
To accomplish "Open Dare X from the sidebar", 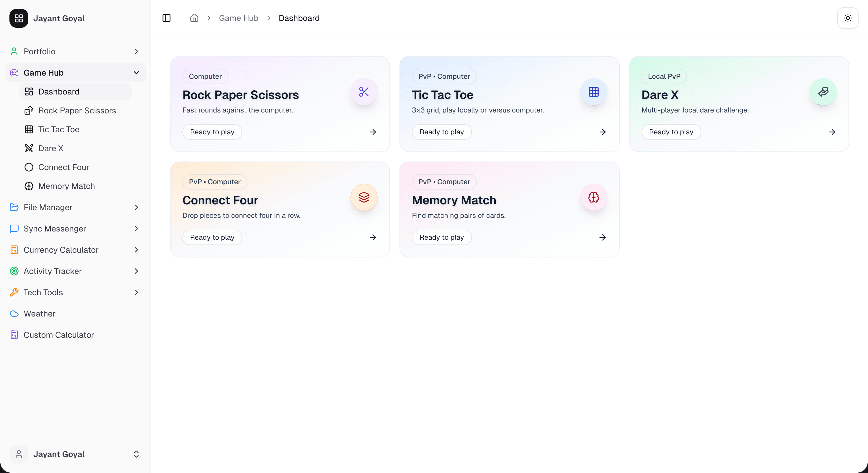I will click(76, 148).
